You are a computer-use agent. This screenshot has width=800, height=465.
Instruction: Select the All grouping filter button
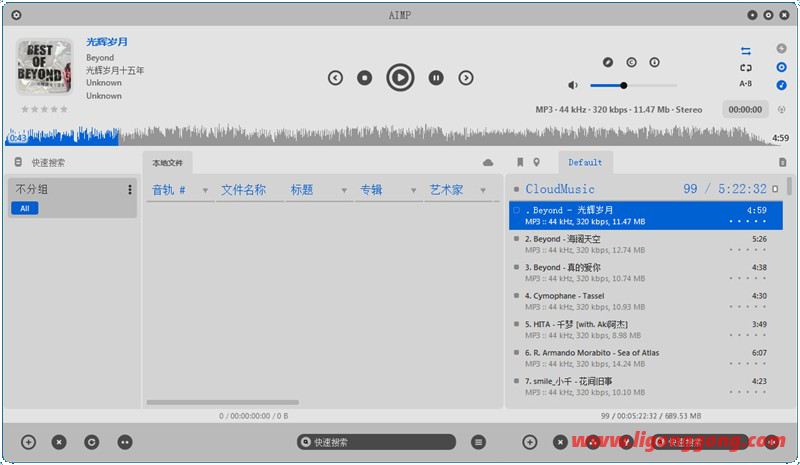click(24, 208)
